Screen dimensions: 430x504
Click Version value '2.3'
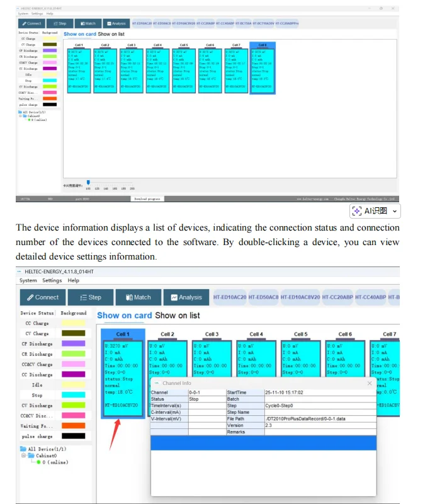tap(320, 425)
